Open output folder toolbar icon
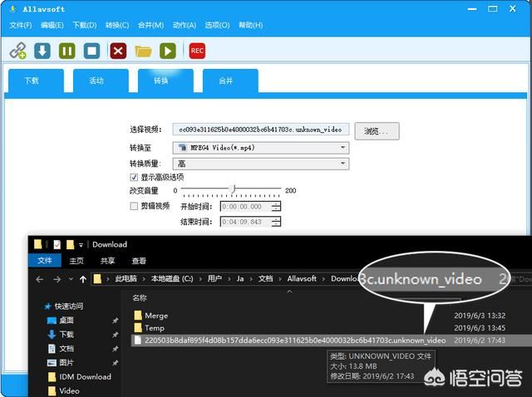This screenshot has width=532, height=397. tap(143, 51)
